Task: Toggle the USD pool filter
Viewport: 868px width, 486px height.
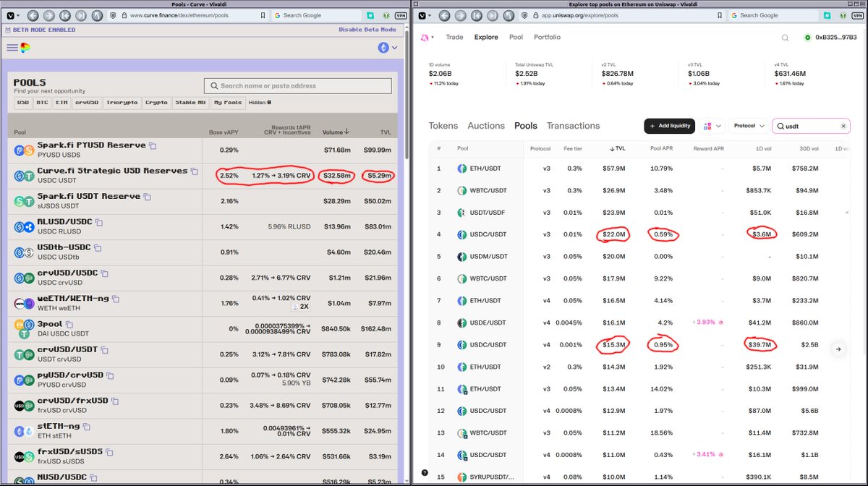Action: (x=22, y=103)
